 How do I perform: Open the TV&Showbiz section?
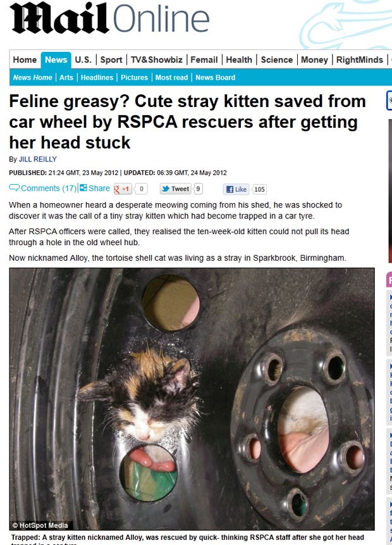[x=157, y=60]
